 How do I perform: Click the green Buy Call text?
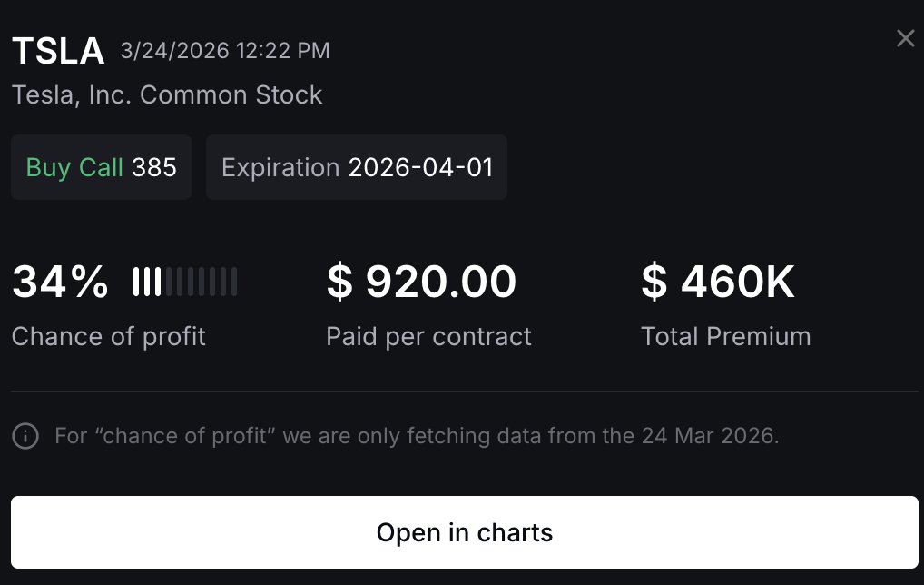point(74,167)
